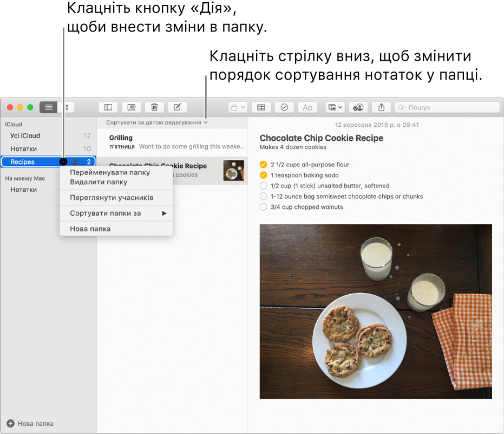Open the Сортувати папки за submenu
504x434 pixels.
pyautogui.click(x=110, y=213)
